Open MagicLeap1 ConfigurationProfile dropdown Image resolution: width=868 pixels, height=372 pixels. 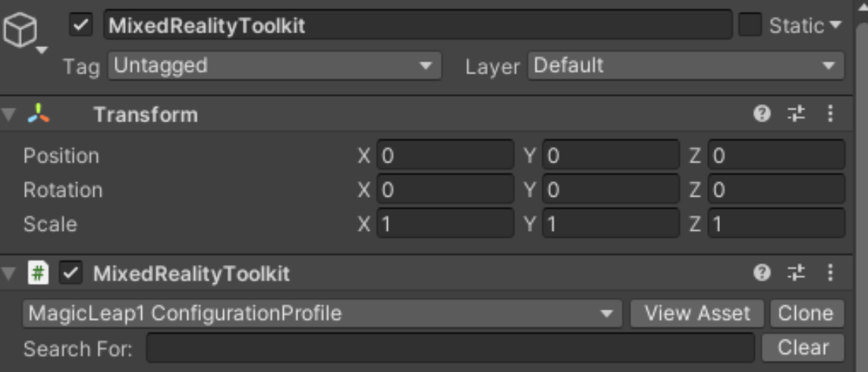click(322, 314)
